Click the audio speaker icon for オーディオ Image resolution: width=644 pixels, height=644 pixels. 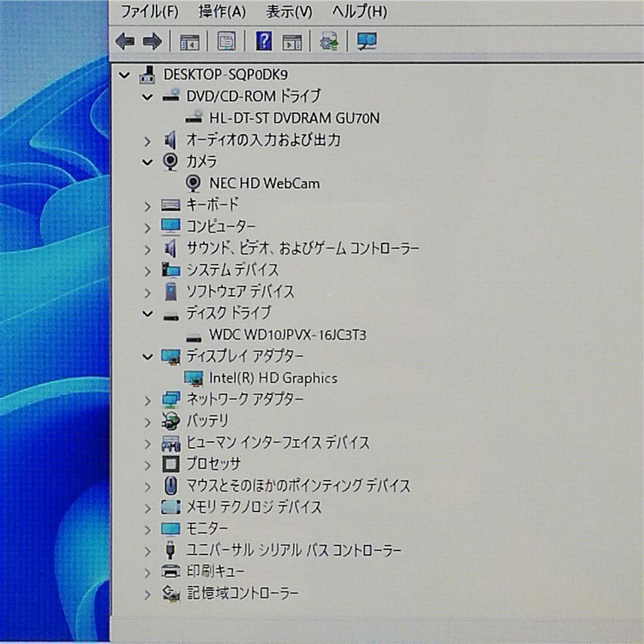pyautogui.click(x=171, y=140)
